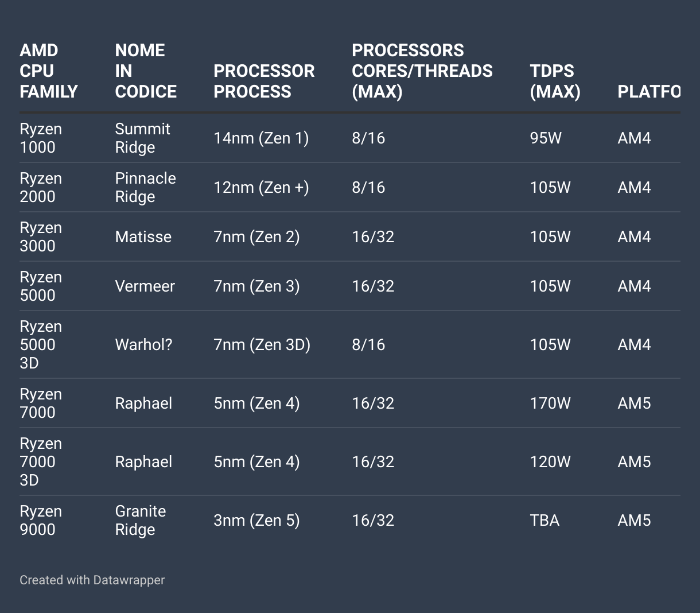Click the 3nm (Zen 5) process cell

tap(256, 520)
